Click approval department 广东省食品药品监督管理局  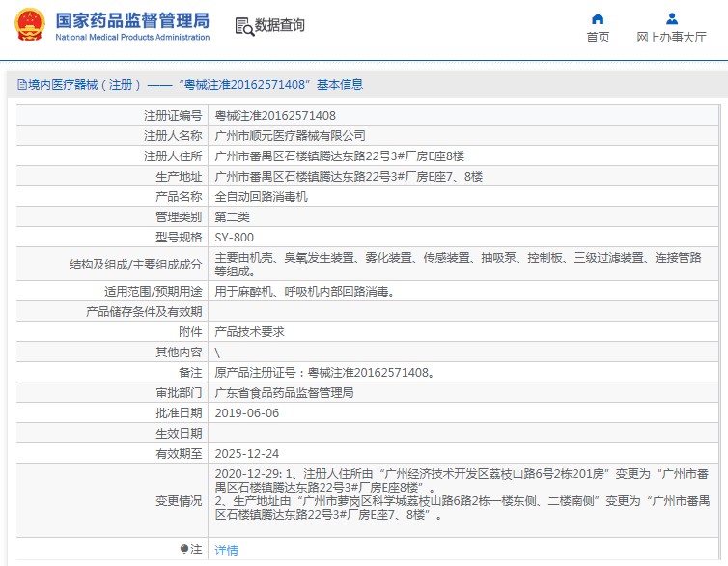point(284,393)
